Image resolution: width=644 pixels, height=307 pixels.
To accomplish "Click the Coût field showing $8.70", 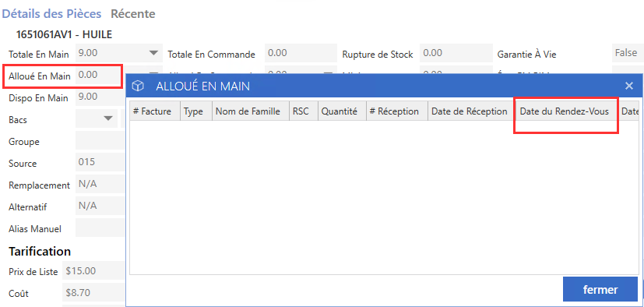I will pyautogui.click(x=93, y=293).
